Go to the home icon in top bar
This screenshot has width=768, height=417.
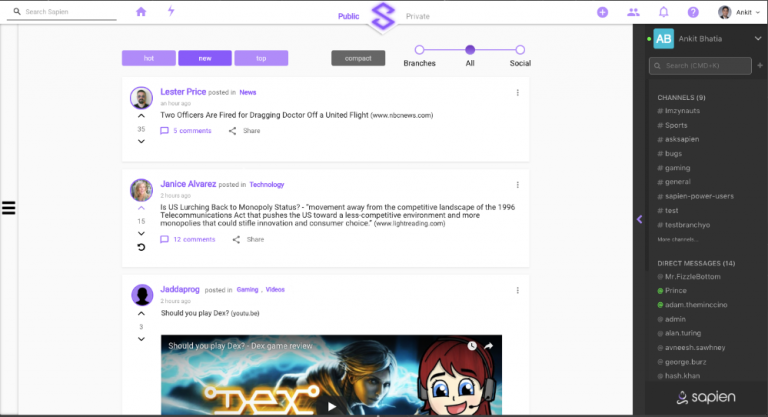click(141, 11)
